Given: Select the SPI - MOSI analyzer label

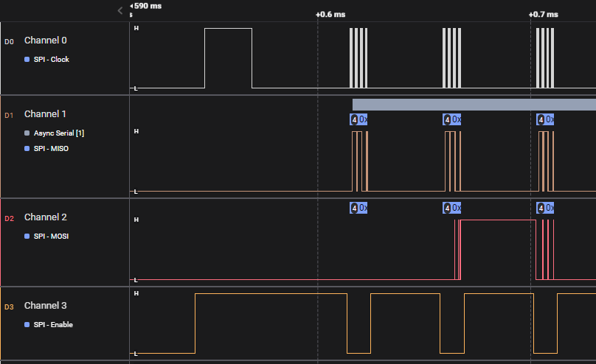Looking at the screenshot, I should click(x=51, y=236).
